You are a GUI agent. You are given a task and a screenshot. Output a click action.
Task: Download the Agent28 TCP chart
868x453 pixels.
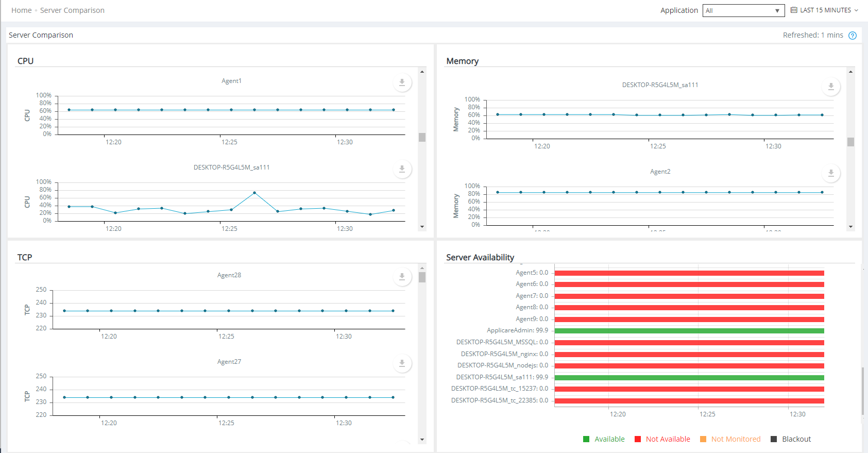point(402,277)
